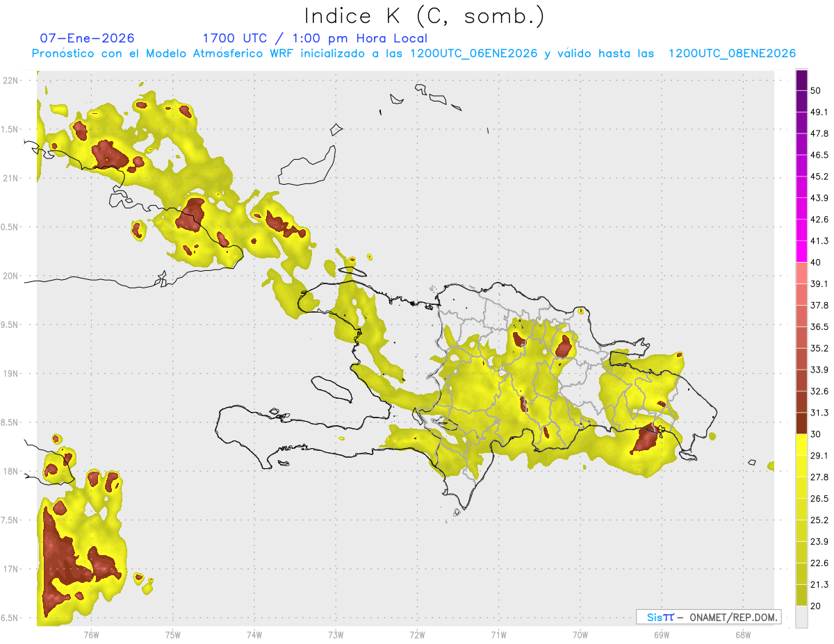Click the dark purple color band above 50
834x644 pixels.
(801, 80)
